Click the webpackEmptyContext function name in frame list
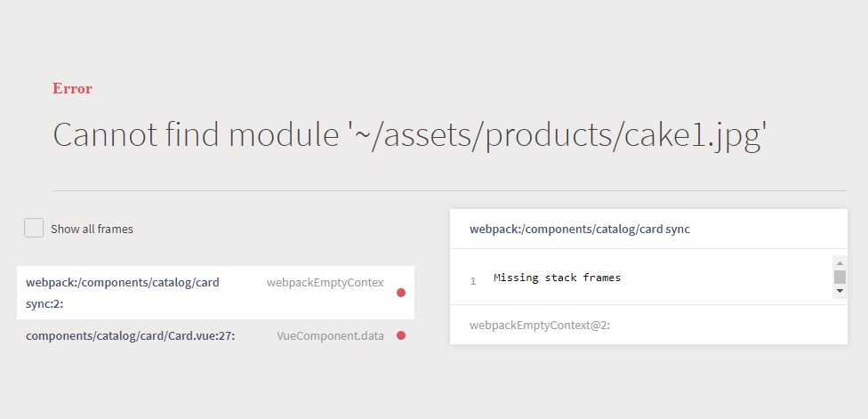The height and width of the screenshot is (419, 868). (325, 282)
